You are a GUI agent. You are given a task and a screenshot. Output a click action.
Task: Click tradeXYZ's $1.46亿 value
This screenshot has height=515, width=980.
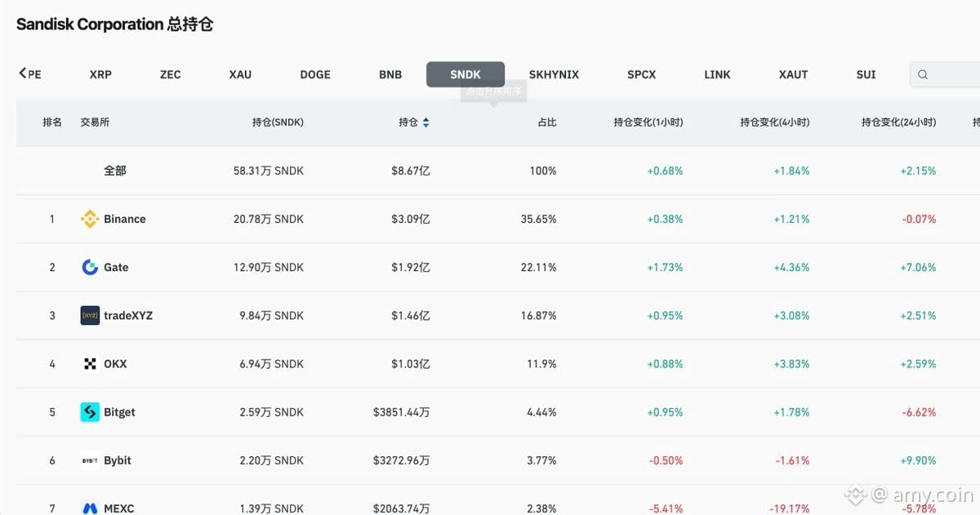411,315
